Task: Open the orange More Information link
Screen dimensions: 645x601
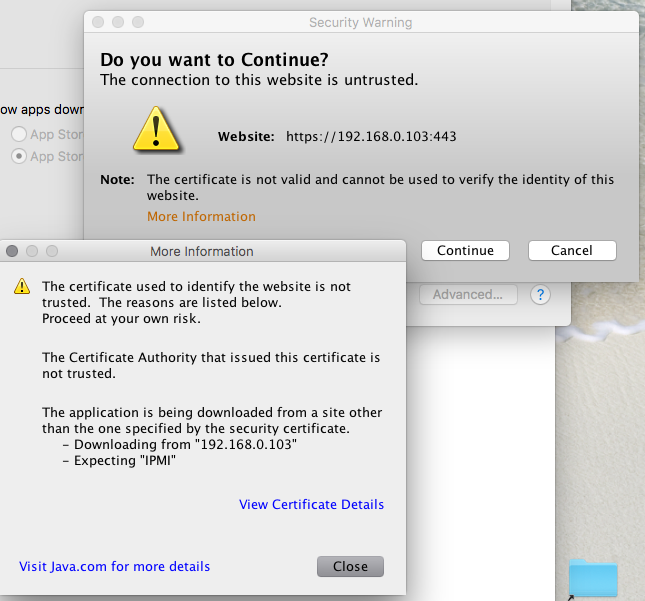Action: pyautogui.click(x=201, y=217)
